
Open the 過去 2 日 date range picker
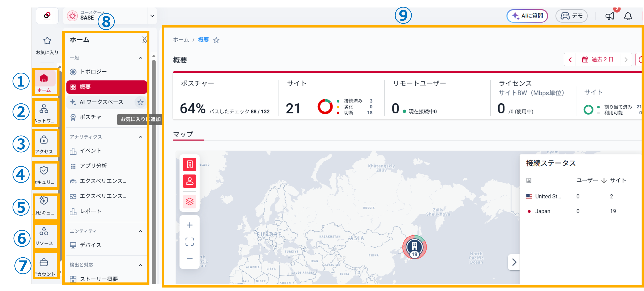[598, 60]
